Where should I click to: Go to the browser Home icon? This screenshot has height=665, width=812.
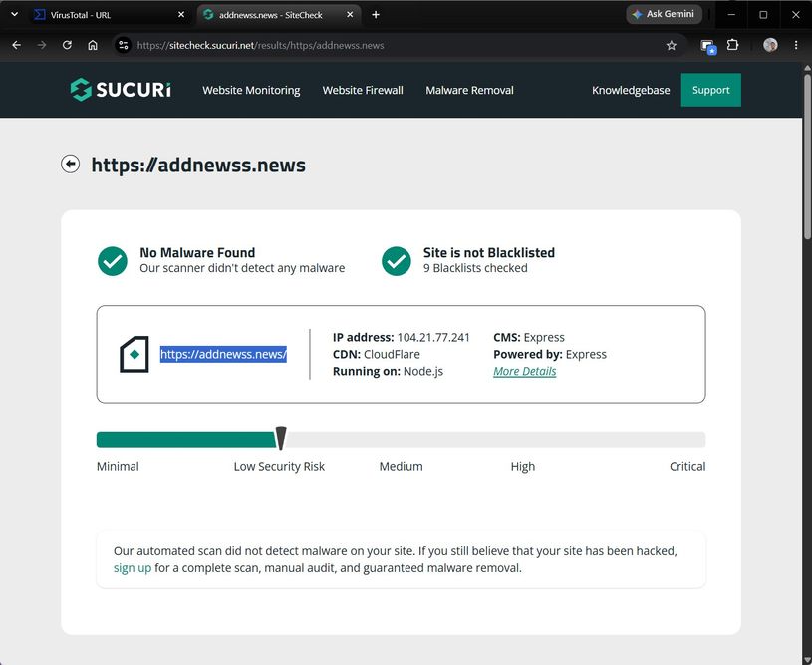pyautogui.click(x=93, y=45)
